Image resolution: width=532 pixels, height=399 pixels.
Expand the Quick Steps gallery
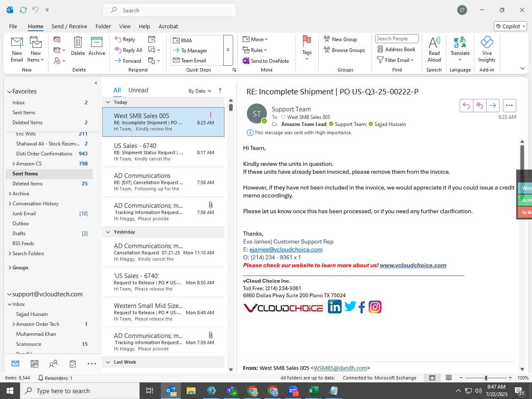(x=228, y=50)
